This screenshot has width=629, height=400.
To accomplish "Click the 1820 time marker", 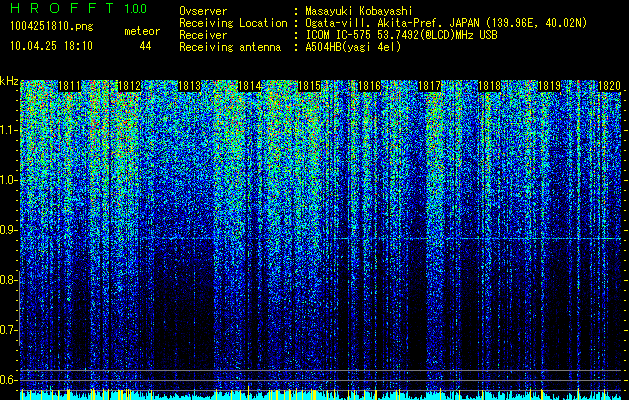I will [x=609, y=86].
